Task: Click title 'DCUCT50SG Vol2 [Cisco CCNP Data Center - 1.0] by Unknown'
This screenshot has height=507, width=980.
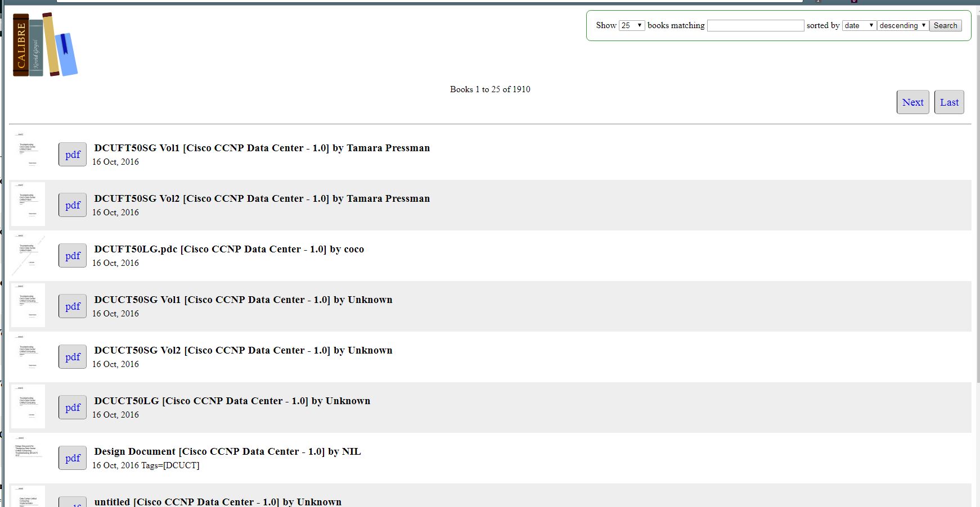Action: 244,350
